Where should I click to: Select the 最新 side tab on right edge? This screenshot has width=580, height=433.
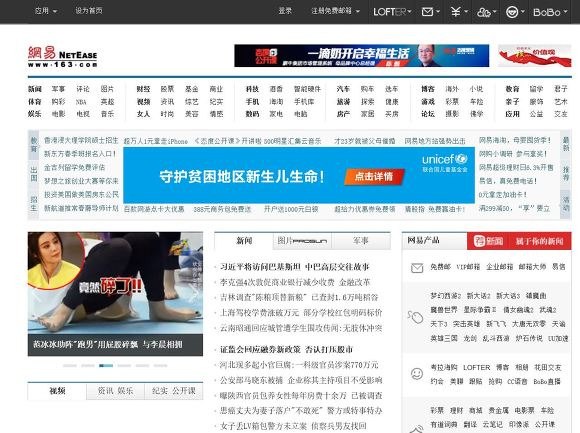[x=566, y=144]
